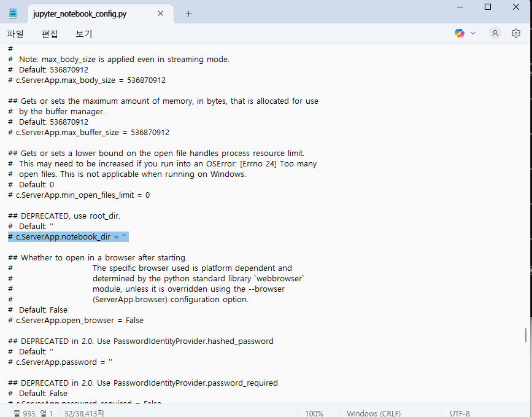Click 'open files. This is not applicable' line
The image size is (532, 417).
[x=127, y=174]
